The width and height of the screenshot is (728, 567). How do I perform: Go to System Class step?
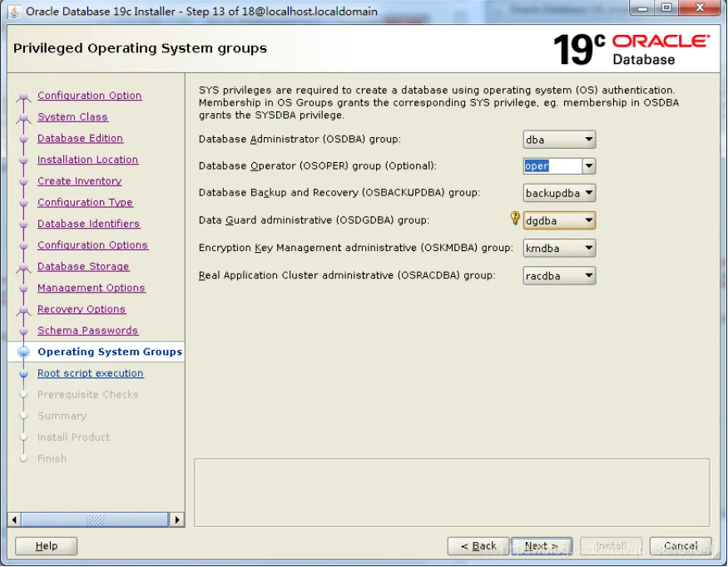[72, 117]
